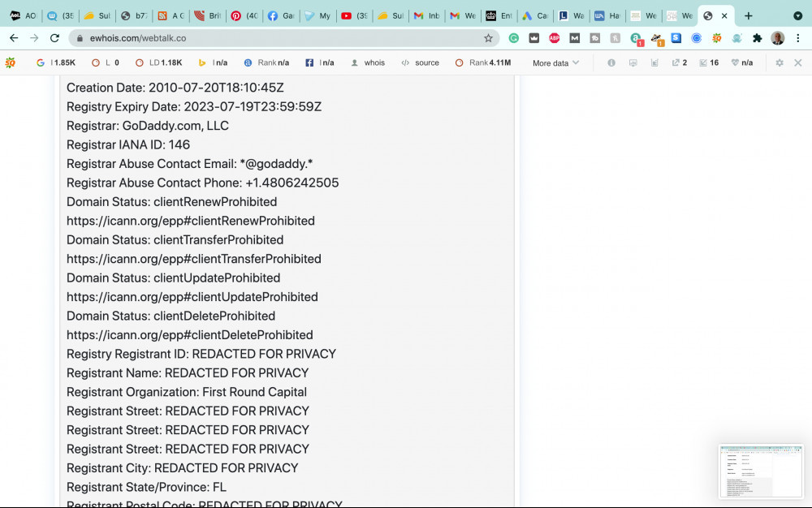Open the SEObar page info icon
812x508 pixels.
point(611,62)
